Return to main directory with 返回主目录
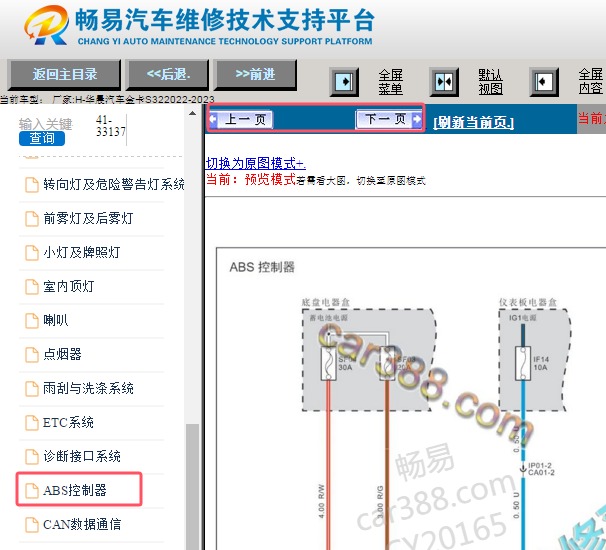Screen dimensions: 606x550 click(x=64, y=74)
